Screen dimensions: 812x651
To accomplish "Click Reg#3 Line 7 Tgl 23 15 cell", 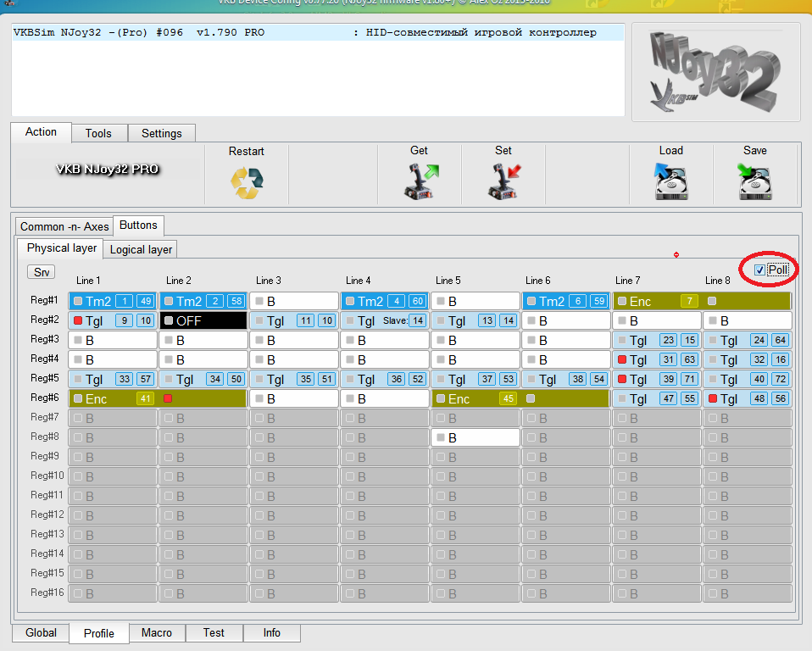I will coord(657,340).
